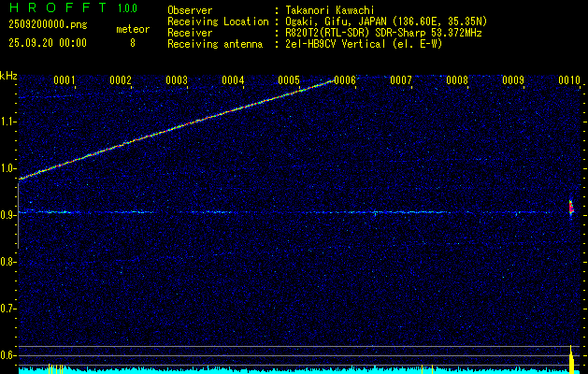Click the yellow power spike at bottom right
The image size is (588, 374).
tap(571, 360)
